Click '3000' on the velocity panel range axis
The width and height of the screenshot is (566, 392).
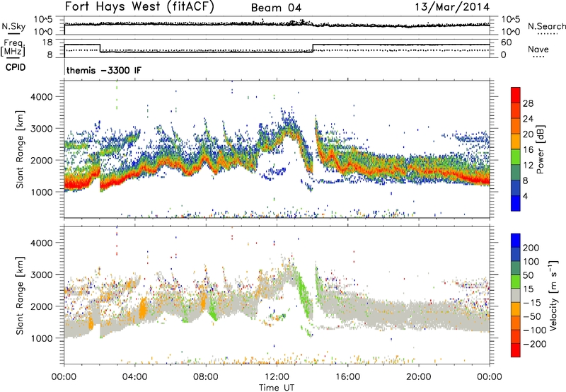[41, 275]
